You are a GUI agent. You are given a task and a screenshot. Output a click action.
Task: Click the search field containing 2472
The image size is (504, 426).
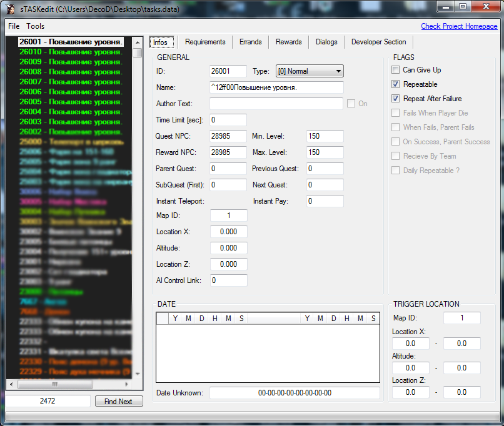(48, 401)
